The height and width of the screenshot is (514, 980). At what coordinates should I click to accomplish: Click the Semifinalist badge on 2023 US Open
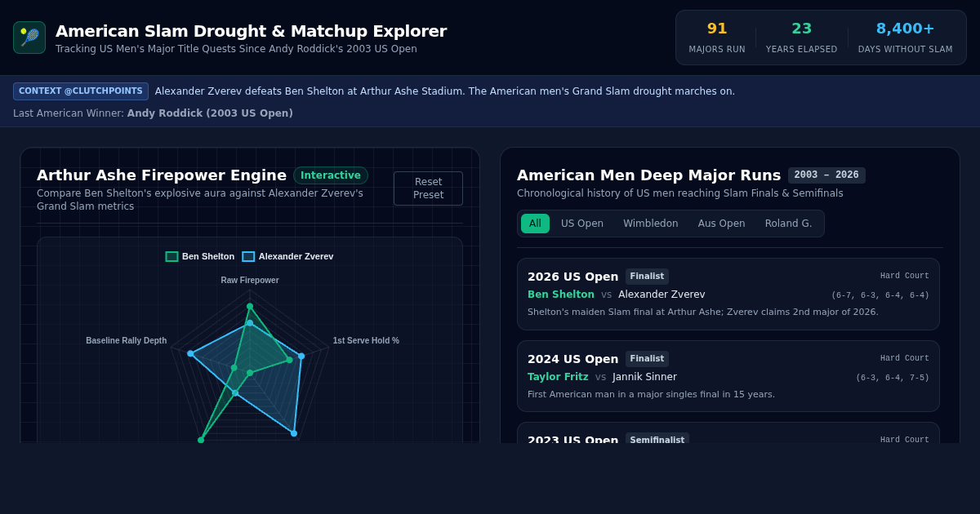[657, 439]
